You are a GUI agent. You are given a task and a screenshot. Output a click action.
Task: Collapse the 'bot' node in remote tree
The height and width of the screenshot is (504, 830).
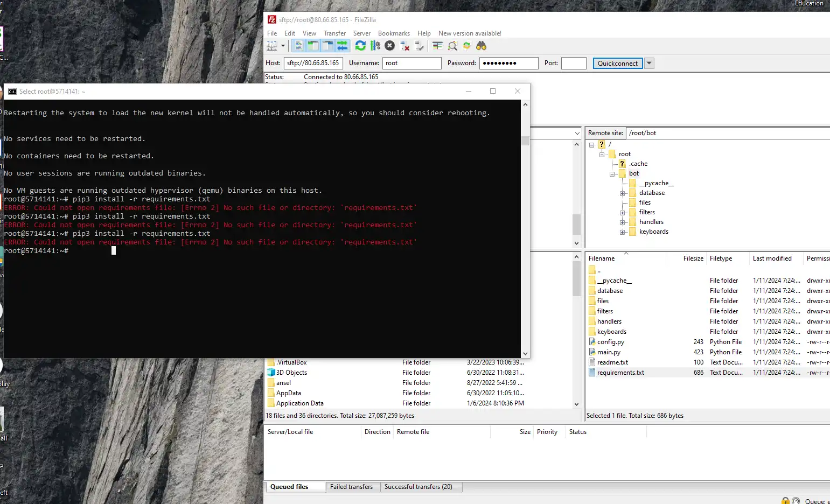click(612, 174)
